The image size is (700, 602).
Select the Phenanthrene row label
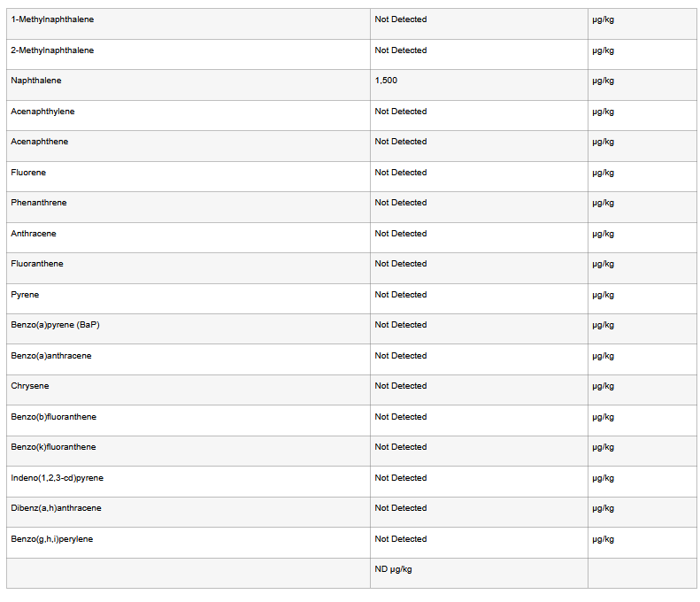(39, 203)
